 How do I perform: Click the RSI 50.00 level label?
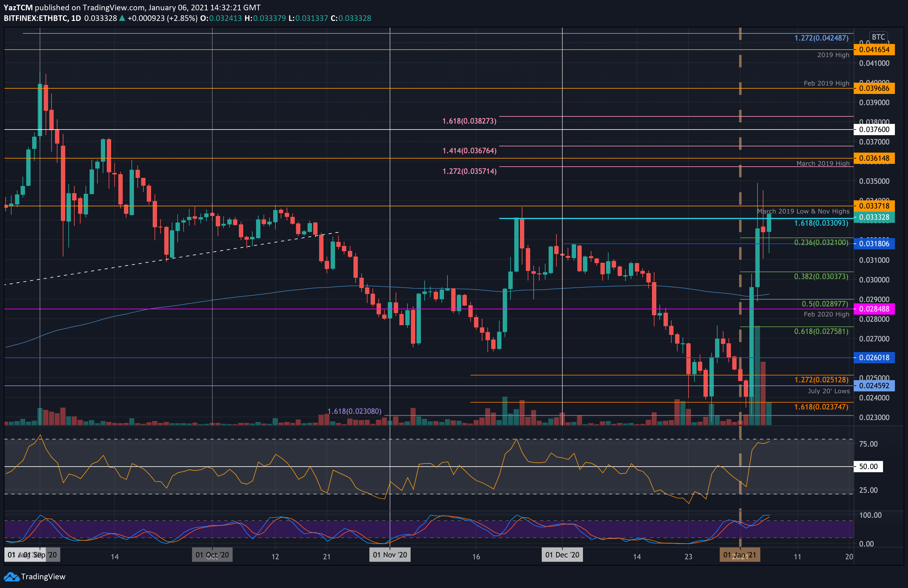tap(868, 466)
